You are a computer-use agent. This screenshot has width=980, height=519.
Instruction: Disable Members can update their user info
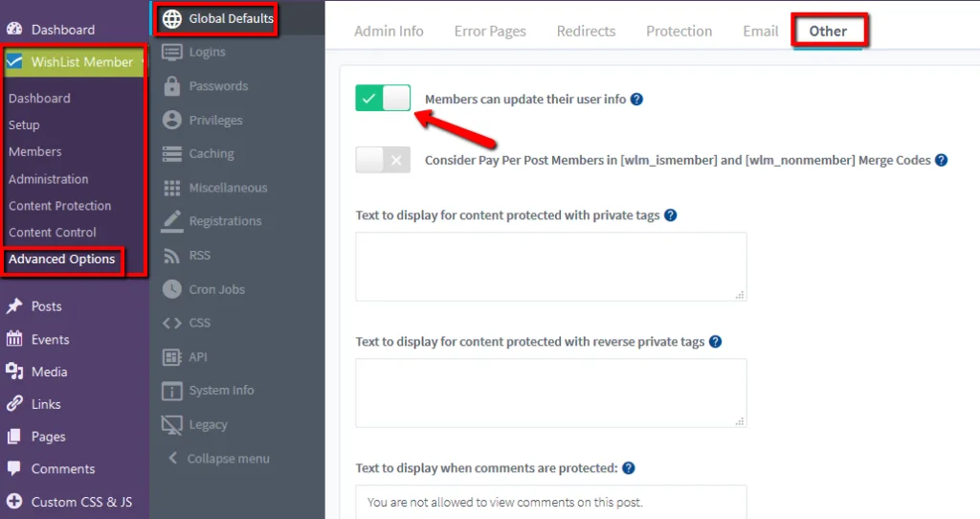(x=383, y=98)
